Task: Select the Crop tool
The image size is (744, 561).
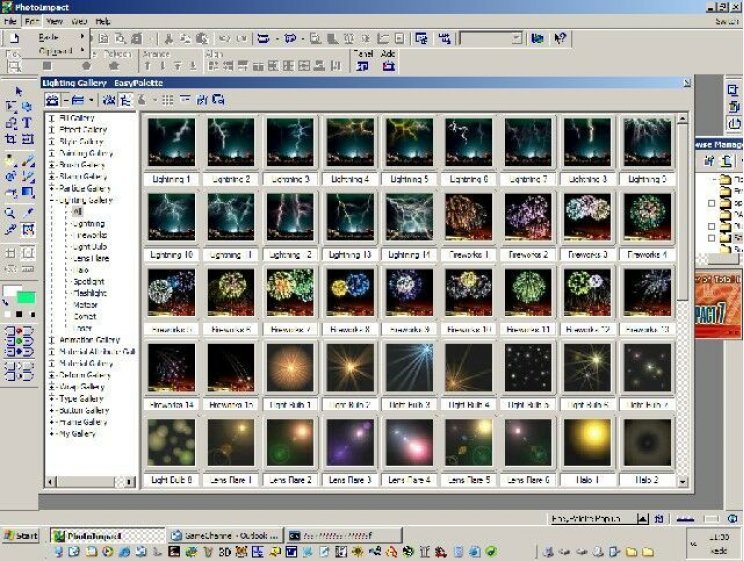Action: (10, 139)
